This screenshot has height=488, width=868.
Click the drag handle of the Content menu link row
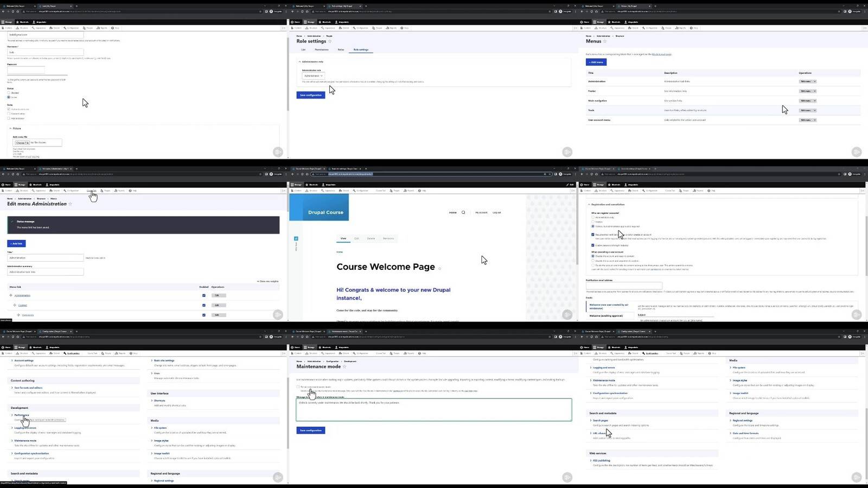15,305
